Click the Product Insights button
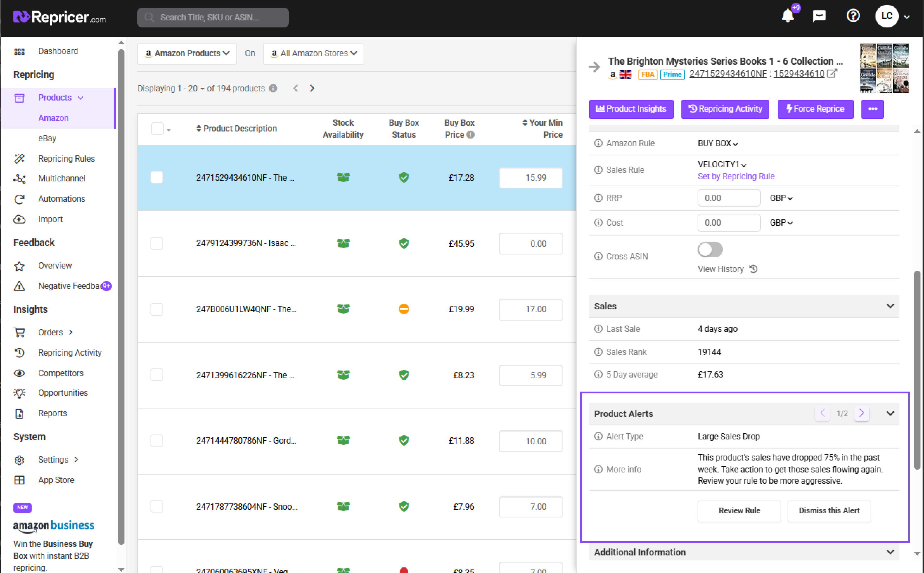The image size is (924, 573). pos(631,109)
